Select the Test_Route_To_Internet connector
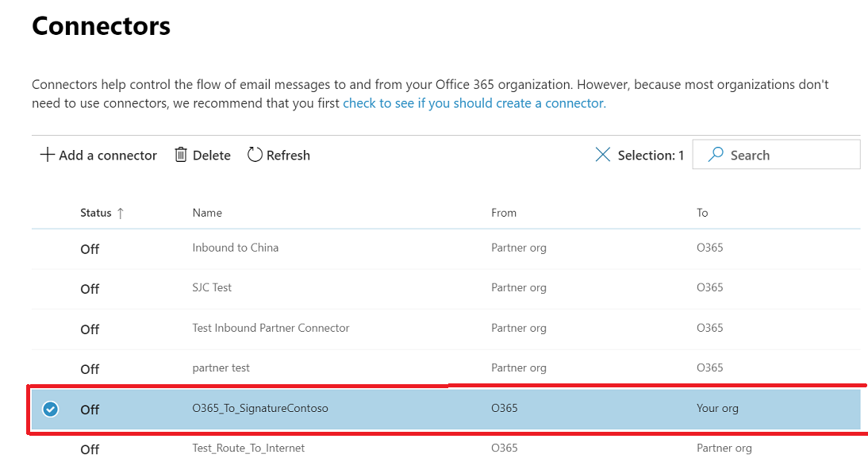This screenshot has height=458, width=868. 248,448
